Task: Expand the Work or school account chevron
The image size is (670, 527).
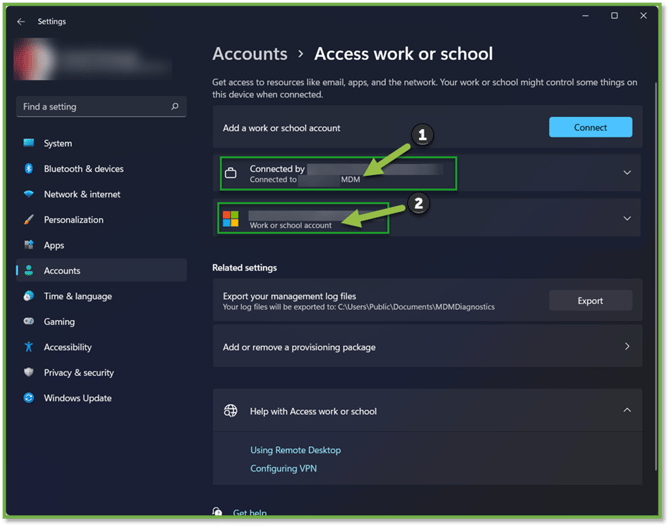Action: point(627,218)
